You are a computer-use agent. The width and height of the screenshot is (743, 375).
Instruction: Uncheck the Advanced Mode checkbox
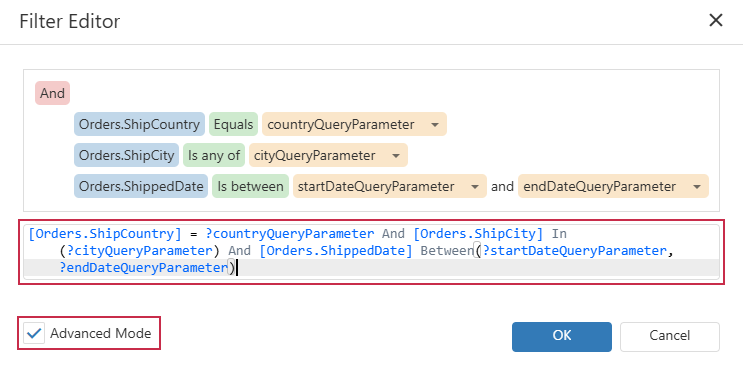click(x=34, y=333)
